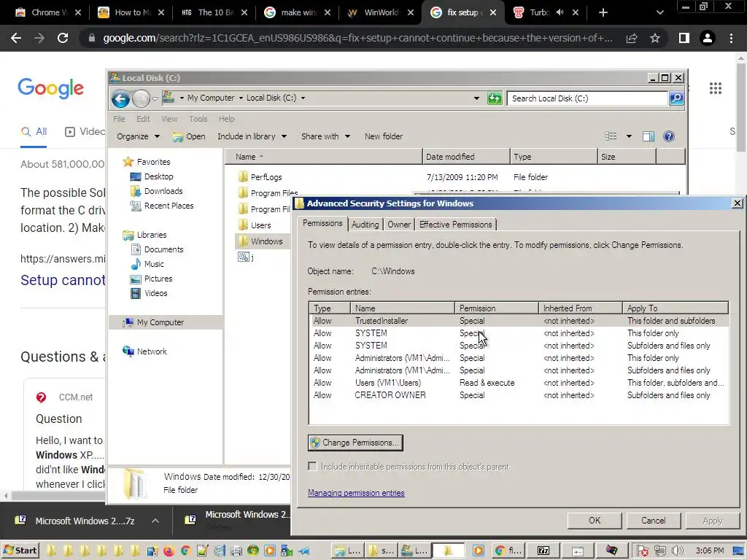This screenshot has width=747, height=560.
Task: Select the Users (VM1\Users) permission entry
Action: click(x=519, y=383)
